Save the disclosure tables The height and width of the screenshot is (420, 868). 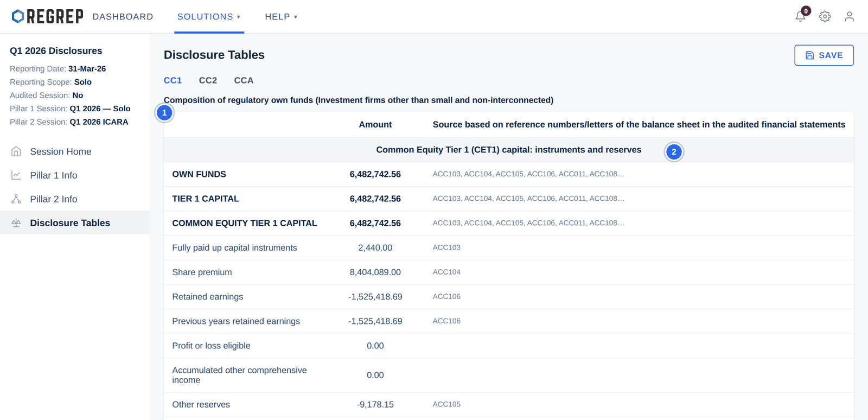coord(824,55)
